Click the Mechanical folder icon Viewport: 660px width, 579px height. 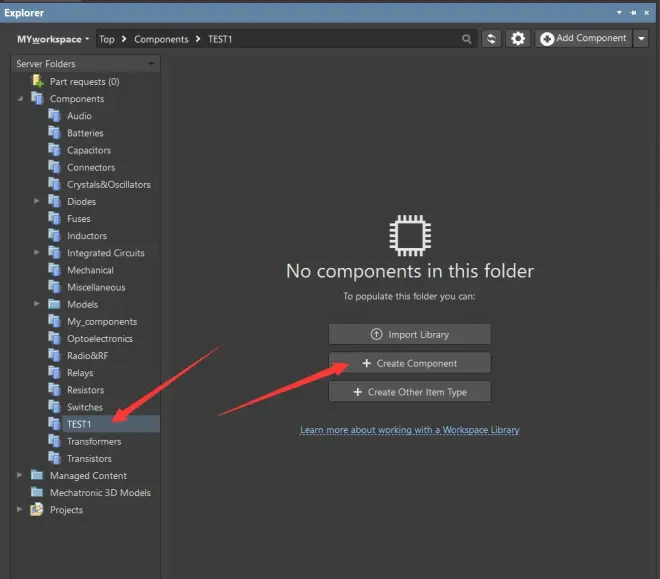54,270
